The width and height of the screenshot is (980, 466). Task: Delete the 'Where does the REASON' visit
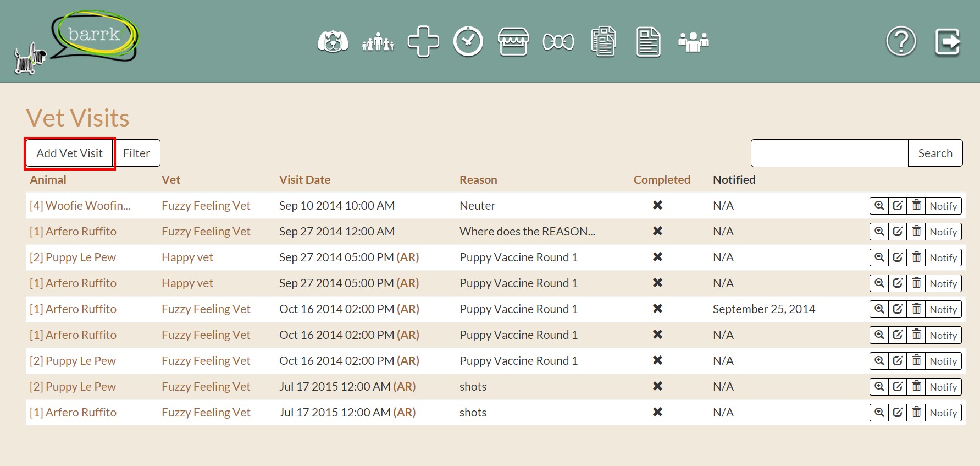coord(916,232)
